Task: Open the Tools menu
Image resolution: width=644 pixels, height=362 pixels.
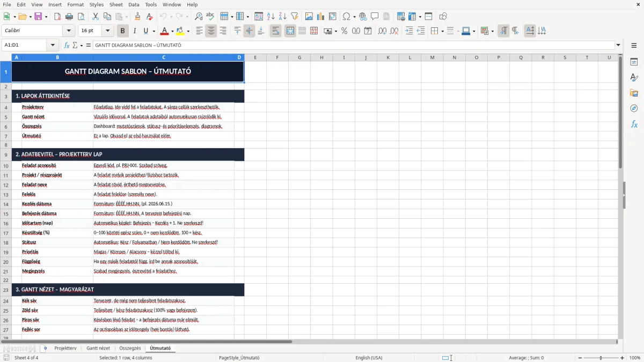Action: click(151, 4)
